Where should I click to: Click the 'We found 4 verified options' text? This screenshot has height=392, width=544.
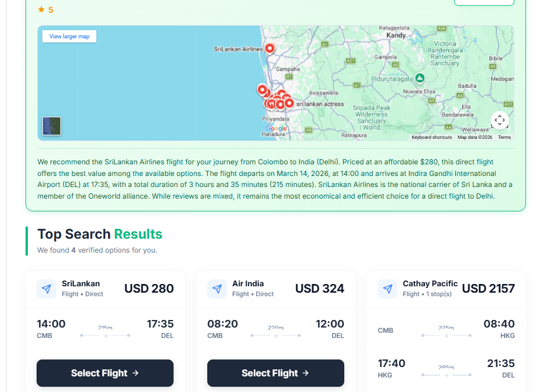coord(97,250)
